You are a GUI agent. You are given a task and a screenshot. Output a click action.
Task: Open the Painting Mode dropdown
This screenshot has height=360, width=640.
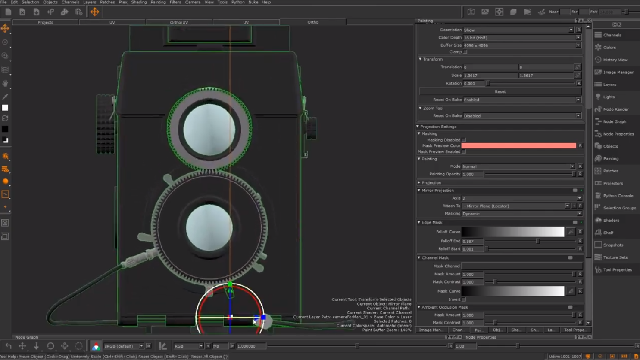click(x=518, y=167)
